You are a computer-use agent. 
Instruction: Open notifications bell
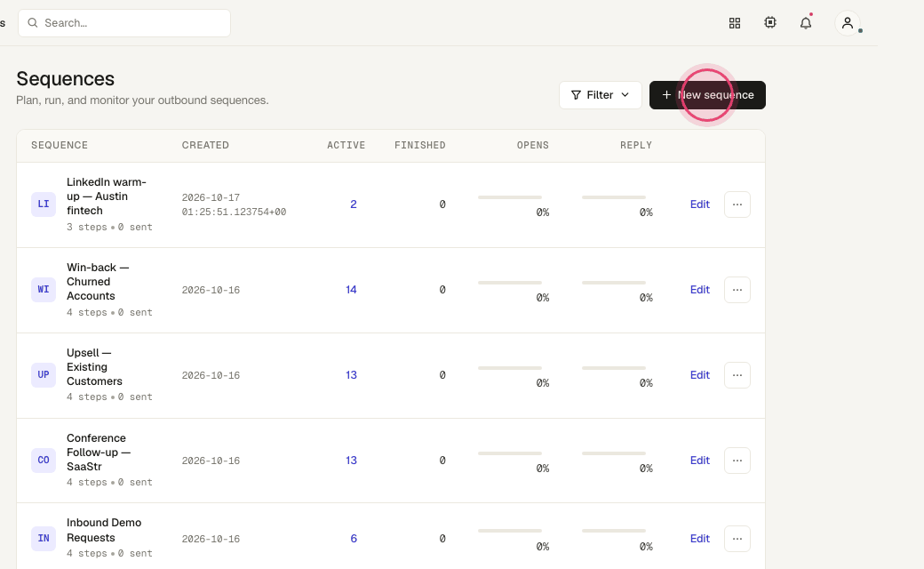coord(806,23)
